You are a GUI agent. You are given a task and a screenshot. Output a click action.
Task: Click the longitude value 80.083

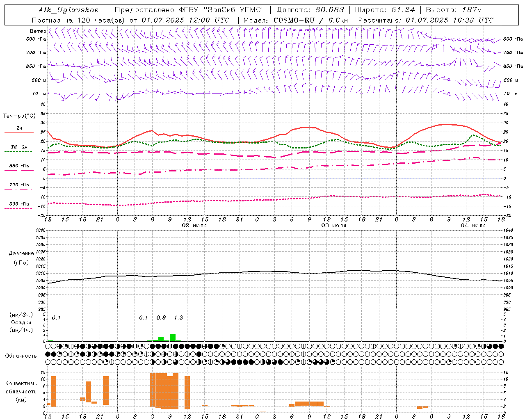click(x=329, y=10)
